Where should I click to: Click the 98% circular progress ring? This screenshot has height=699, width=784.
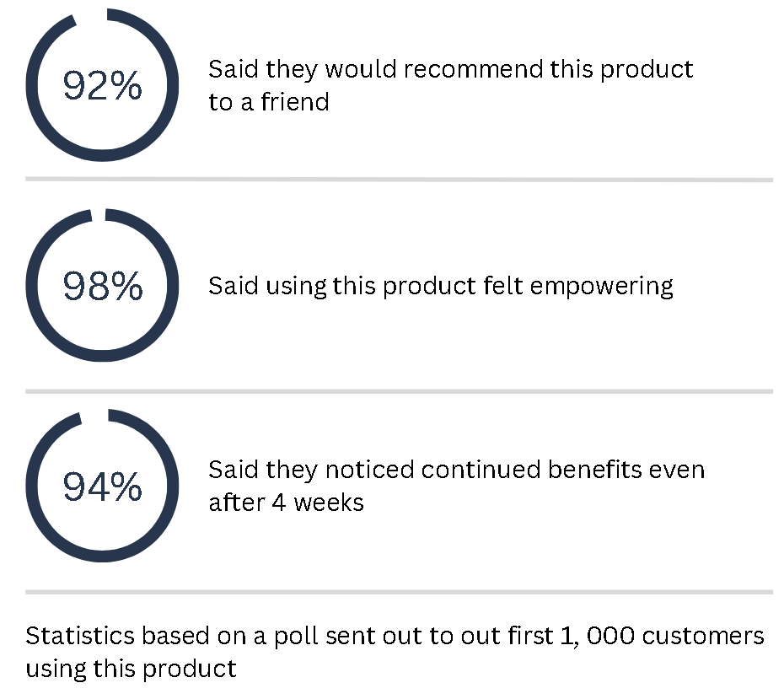click(102, 286)
